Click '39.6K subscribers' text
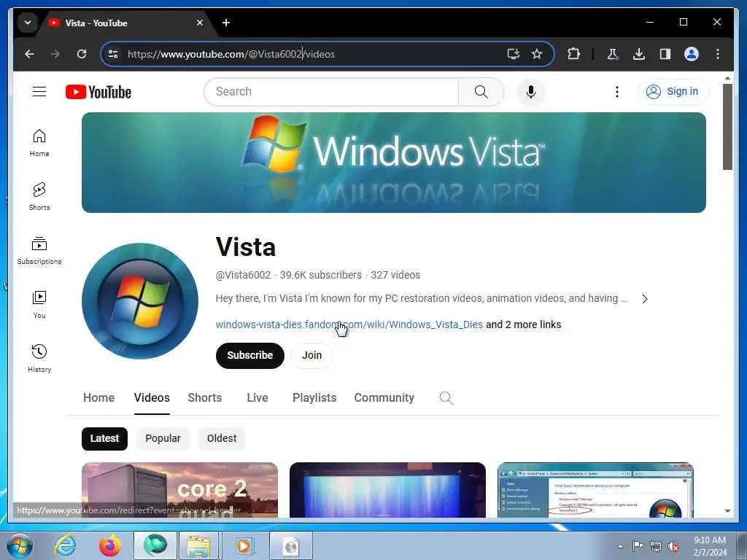The width and height of the screenshot is (747, 560). click(x=321, y=275)
